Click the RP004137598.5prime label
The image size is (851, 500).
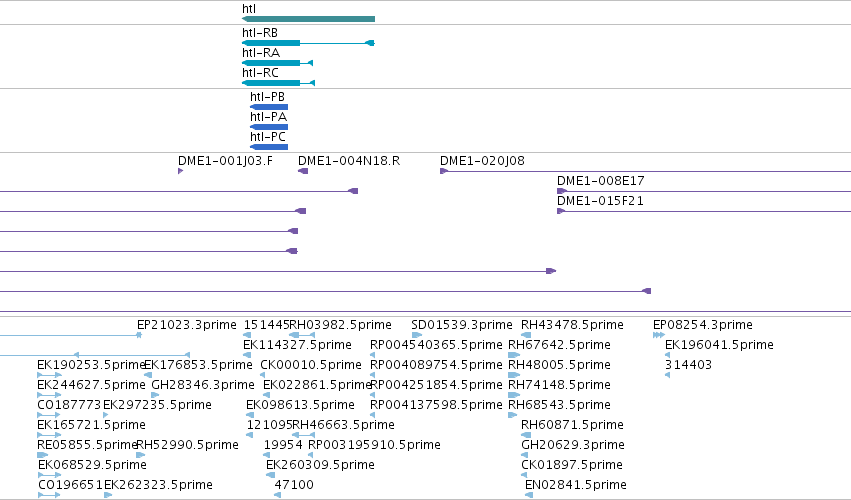[436, 405]
